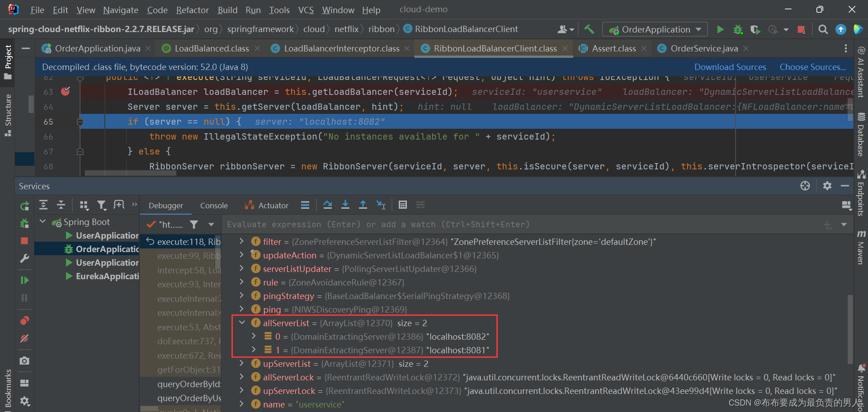868x412 pixels.
Task: Click Step Out debugger icon
Action: coord(363,205)
